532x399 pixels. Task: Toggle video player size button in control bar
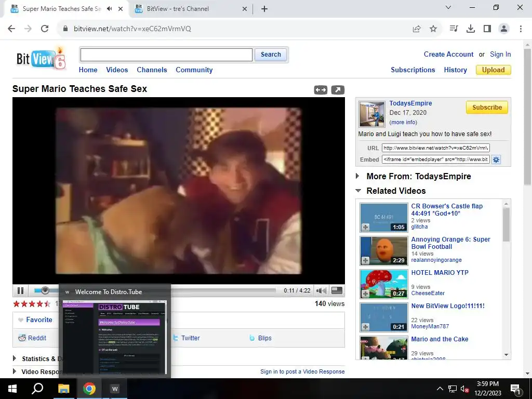337,290
